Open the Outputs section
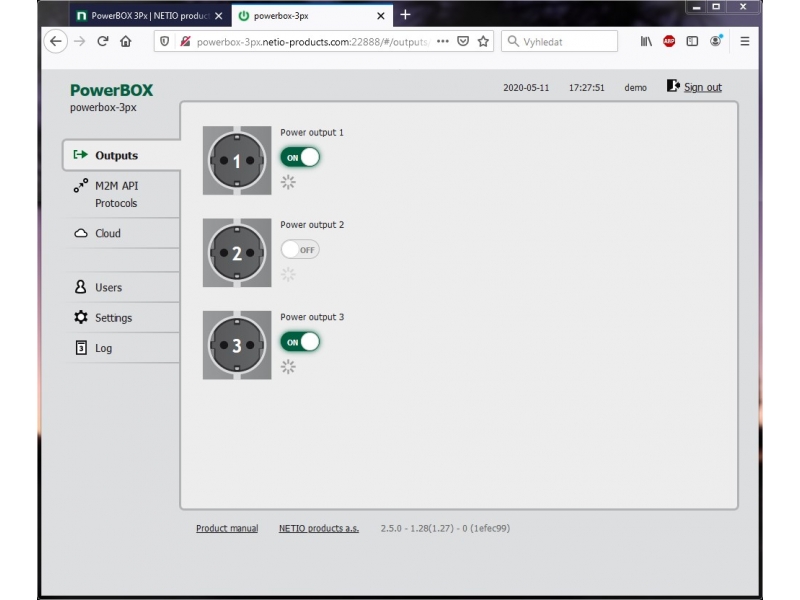This screenshot has height=600, width=800. (x=121, y=155)
